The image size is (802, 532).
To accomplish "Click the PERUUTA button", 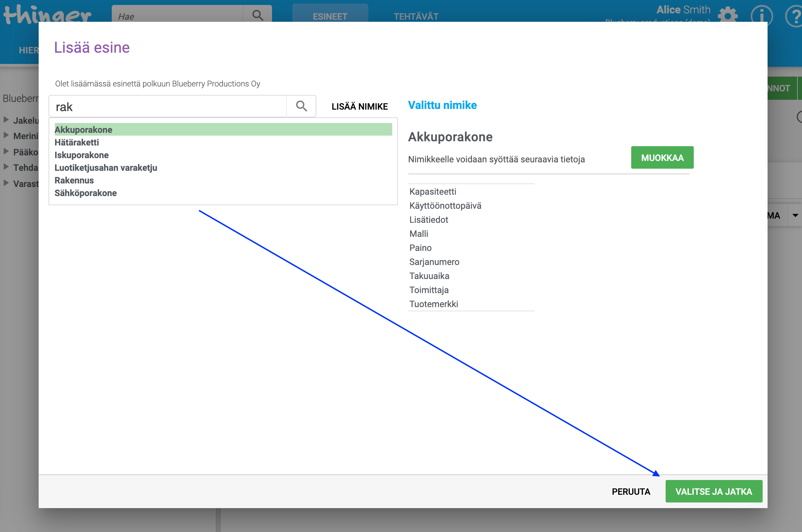I will [x=631, y=491].
